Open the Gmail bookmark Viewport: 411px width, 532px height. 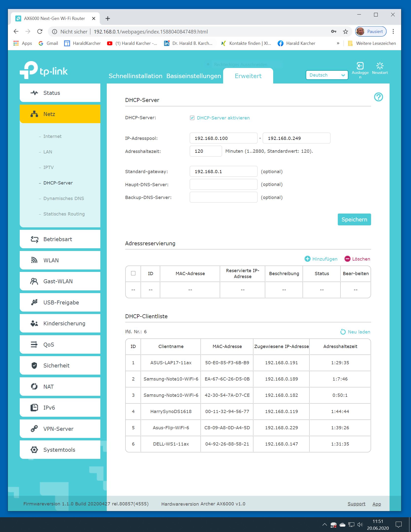coord(48,43)
